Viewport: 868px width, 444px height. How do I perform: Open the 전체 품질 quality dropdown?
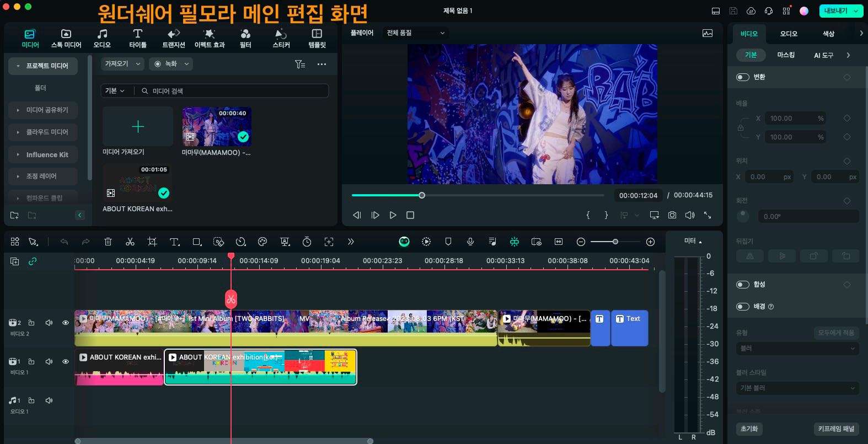point(415,33)
